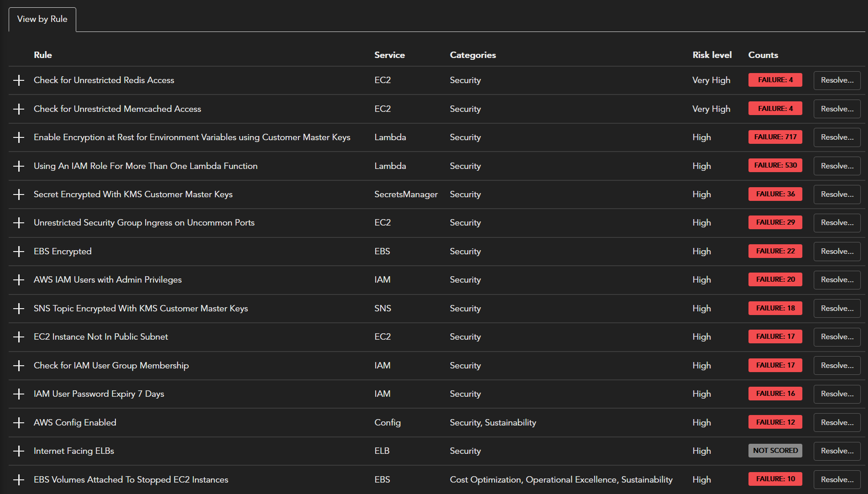
Task: Click the FAILURE: 717 count badge
Action: pos(775,137)
